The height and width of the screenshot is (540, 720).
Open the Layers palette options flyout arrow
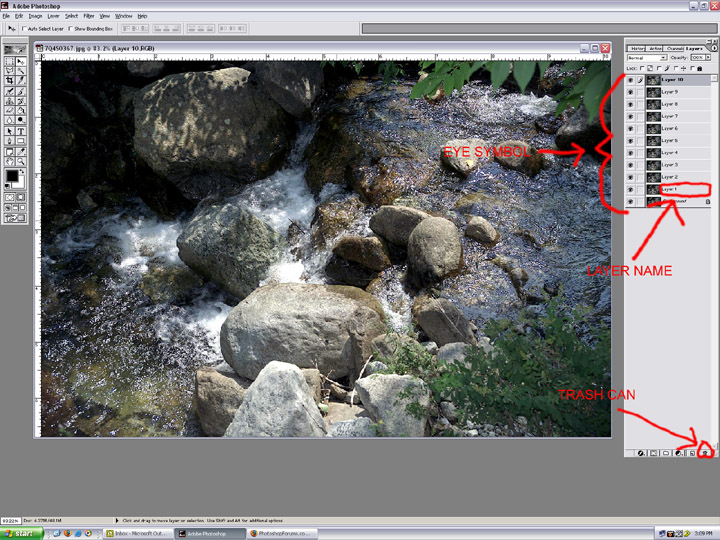coord(713,48)
